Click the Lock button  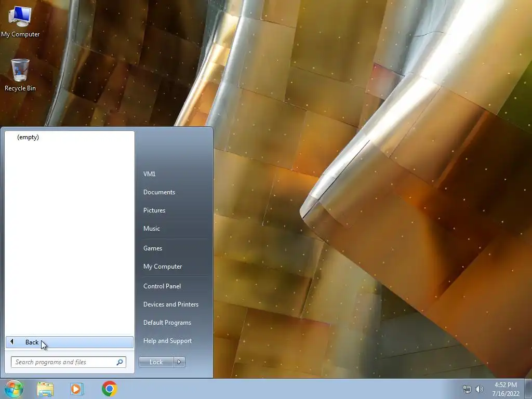point(156,362)
